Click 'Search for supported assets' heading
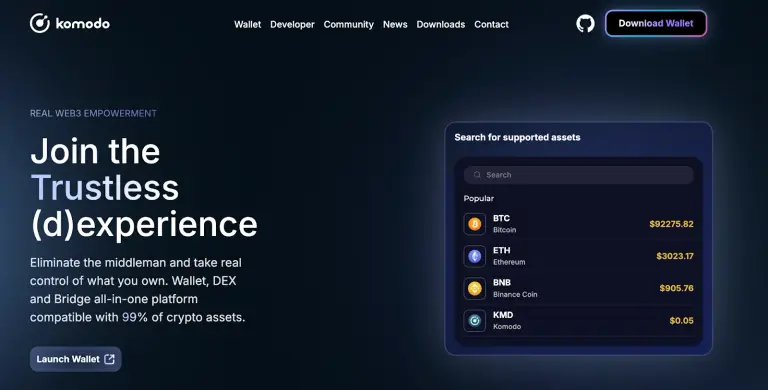This screenshot has width=768, height=390. 517,138
